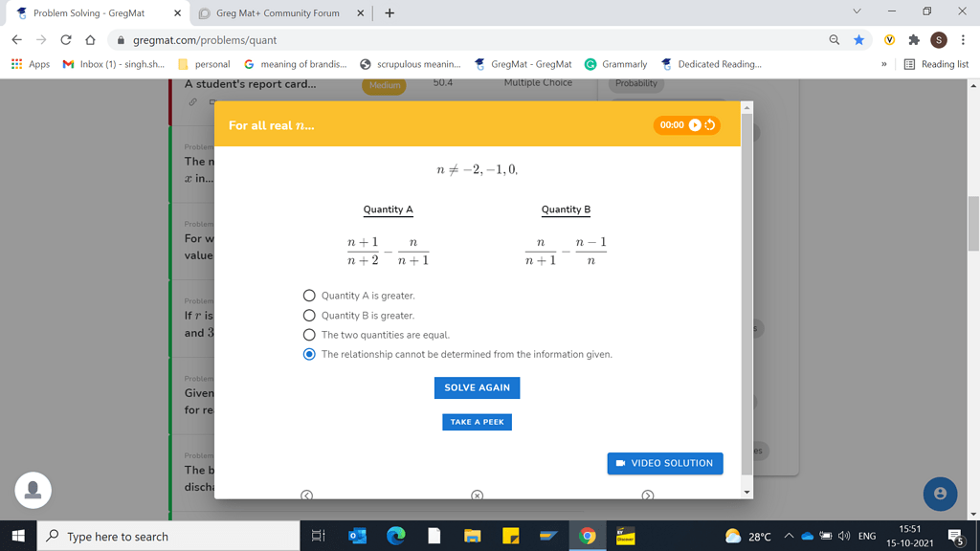Open the Chrome profile avatar S
Image resolution: width=980 pixels, height=551 pixels.
click(x=938, y=40)
